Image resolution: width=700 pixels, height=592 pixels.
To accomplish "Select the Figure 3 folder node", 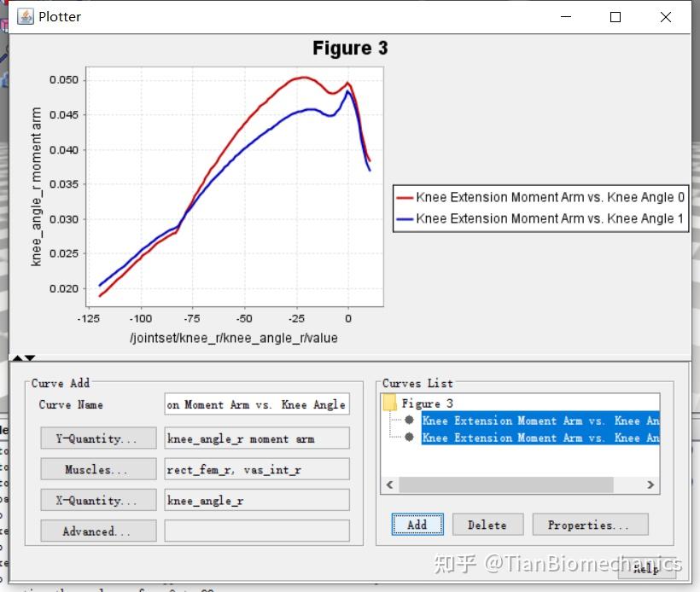I will click(427, 403).
